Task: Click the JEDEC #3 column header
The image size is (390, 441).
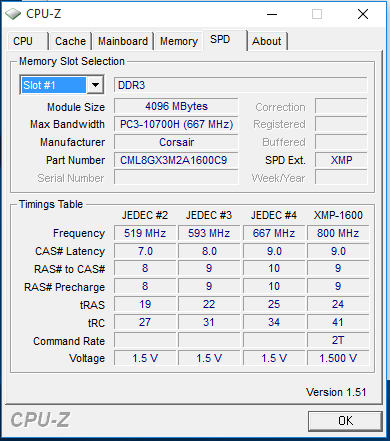Action: point(209,215)
